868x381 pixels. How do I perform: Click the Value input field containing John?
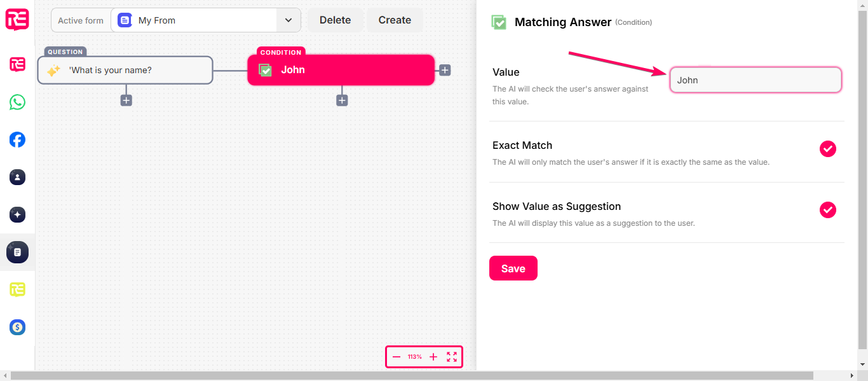(756, 80)
